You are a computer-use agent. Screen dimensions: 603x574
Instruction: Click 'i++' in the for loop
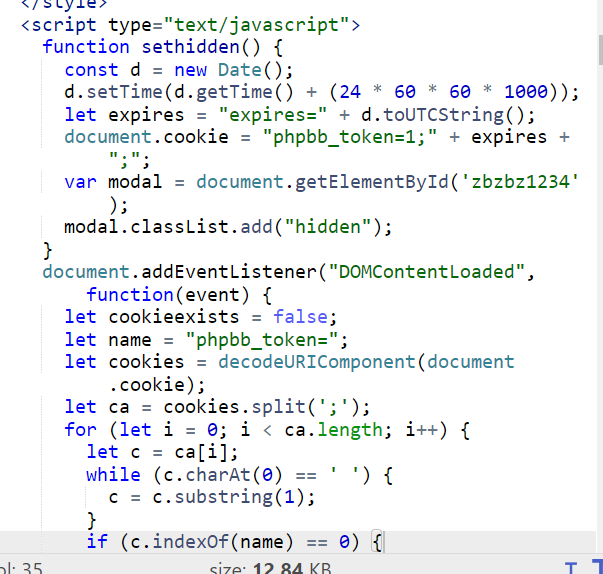421,430
